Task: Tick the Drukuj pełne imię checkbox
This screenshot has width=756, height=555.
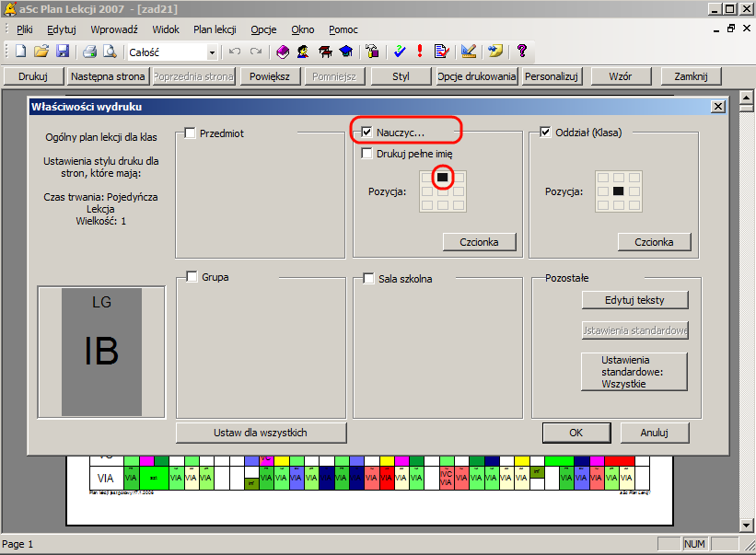Action: click(x=366, y=154)
